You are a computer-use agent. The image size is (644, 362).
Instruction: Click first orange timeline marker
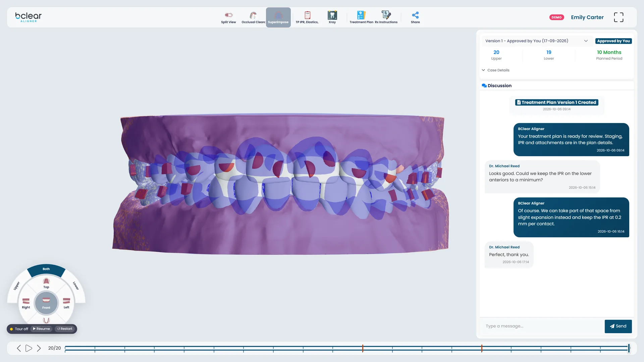point(363,348)
